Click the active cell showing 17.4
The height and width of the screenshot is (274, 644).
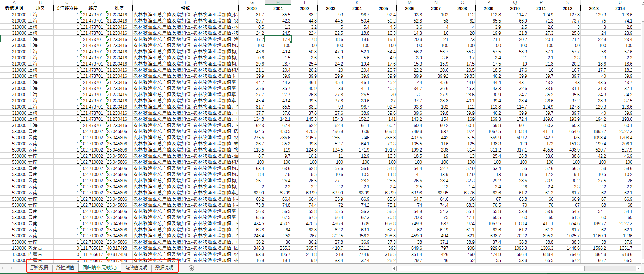point(278,39)
